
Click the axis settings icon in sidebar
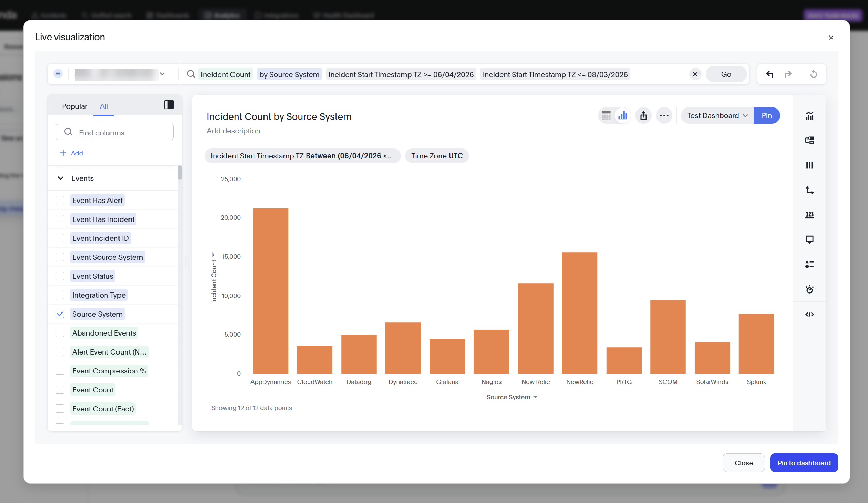(809, 190)
